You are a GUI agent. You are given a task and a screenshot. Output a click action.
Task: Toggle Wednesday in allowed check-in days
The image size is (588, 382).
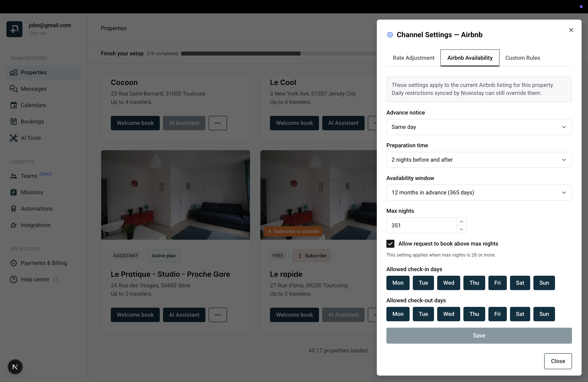tap(449, 283)
